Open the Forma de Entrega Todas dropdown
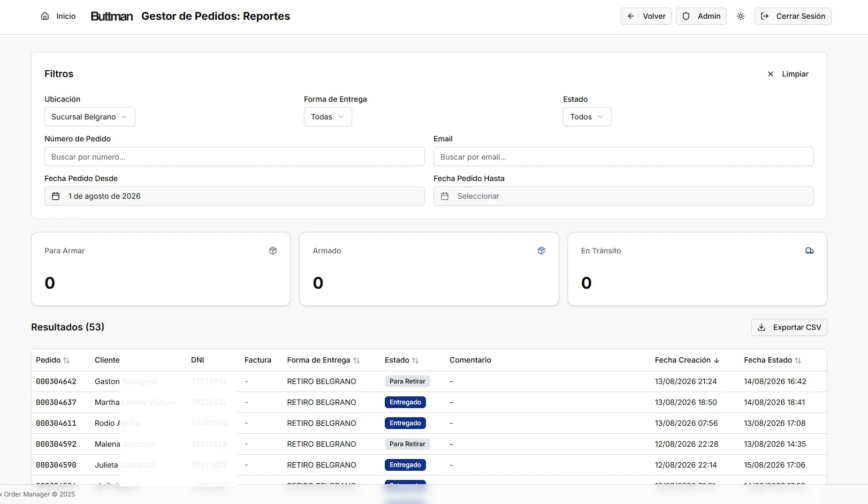 click(x=328, y=117)
